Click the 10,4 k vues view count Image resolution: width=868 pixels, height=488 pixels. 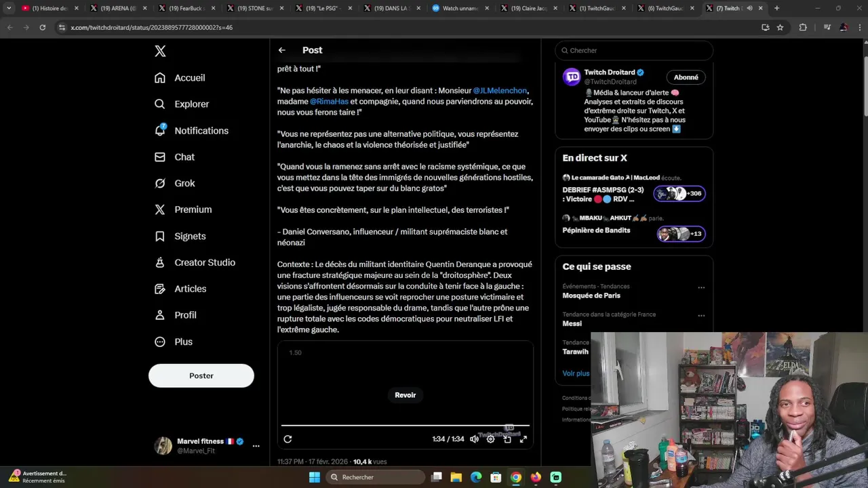coord(370,462)
